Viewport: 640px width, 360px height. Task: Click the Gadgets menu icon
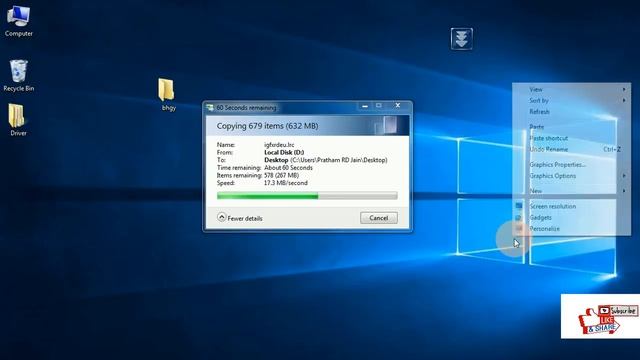click(519, 218)
